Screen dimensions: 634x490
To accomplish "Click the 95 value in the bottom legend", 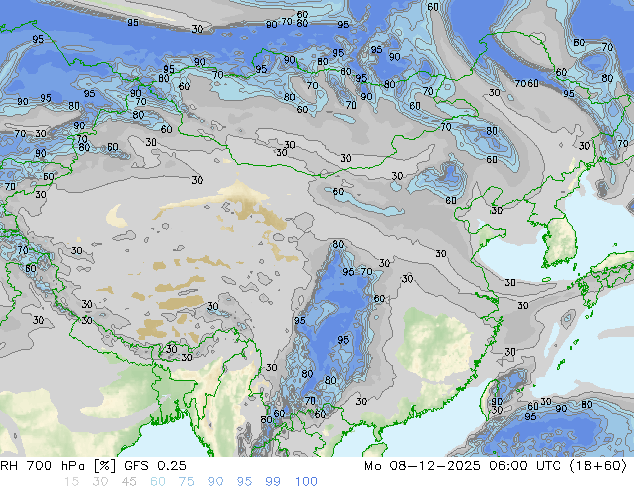I will [244, 482].
